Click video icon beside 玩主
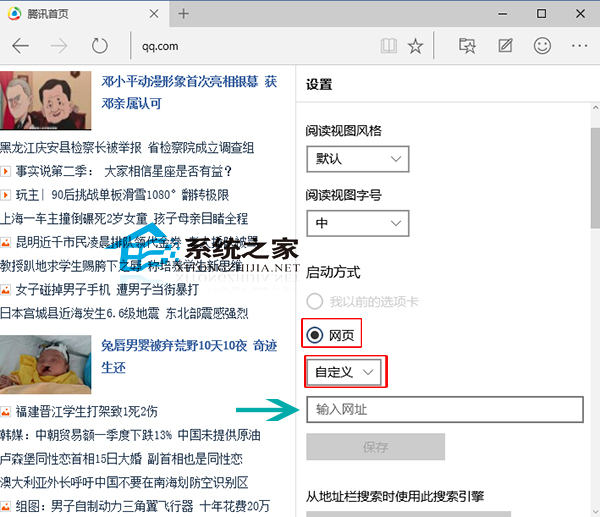Viewport: 600px width, 517px height. [5, 195]
